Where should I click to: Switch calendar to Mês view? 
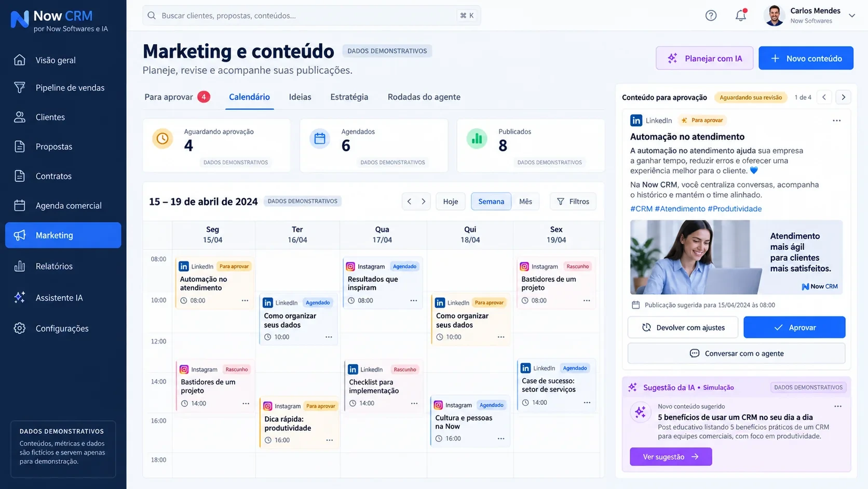click(x=525, y=202)
